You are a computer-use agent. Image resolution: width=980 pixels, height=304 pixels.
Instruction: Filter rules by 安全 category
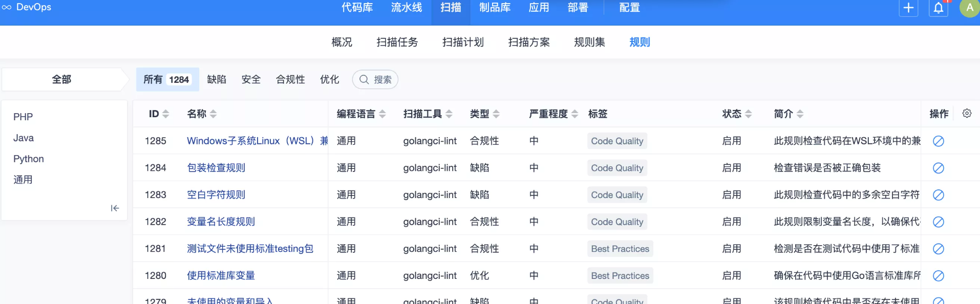point(251,80)
